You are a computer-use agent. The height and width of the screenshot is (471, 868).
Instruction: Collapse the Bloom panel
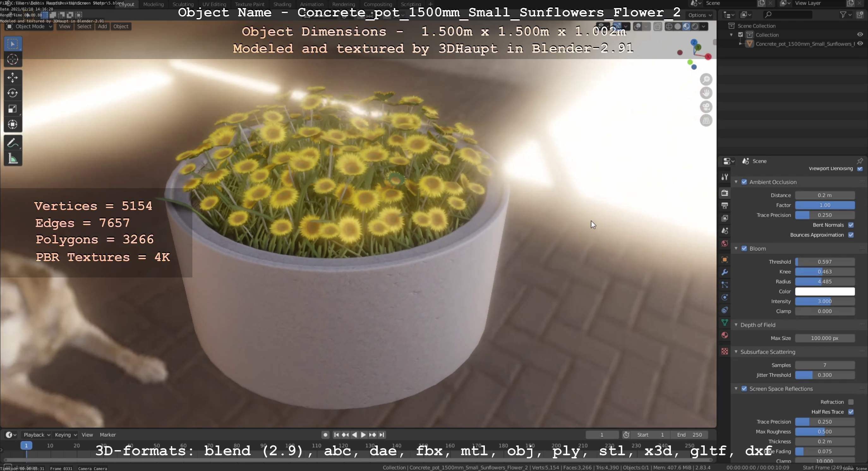click(x=736, y=248)
